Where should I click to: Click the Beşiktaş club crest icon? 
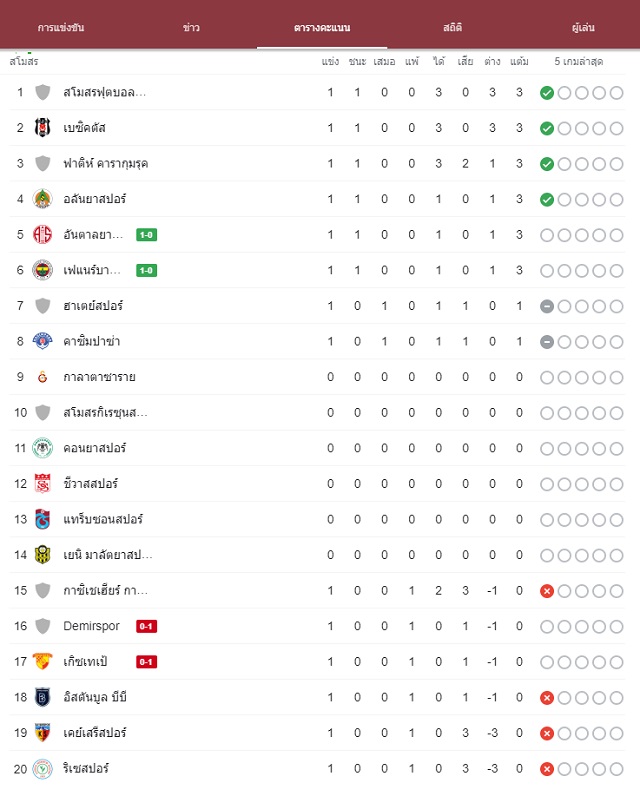43,128
